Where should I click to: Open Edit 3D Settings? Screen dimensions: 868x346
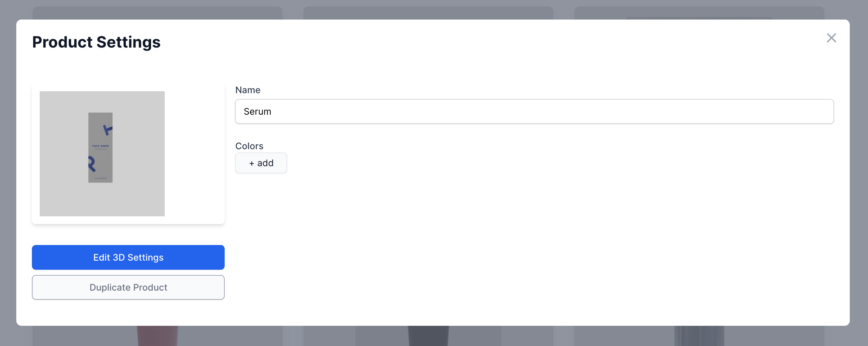[x=128, y=257]
